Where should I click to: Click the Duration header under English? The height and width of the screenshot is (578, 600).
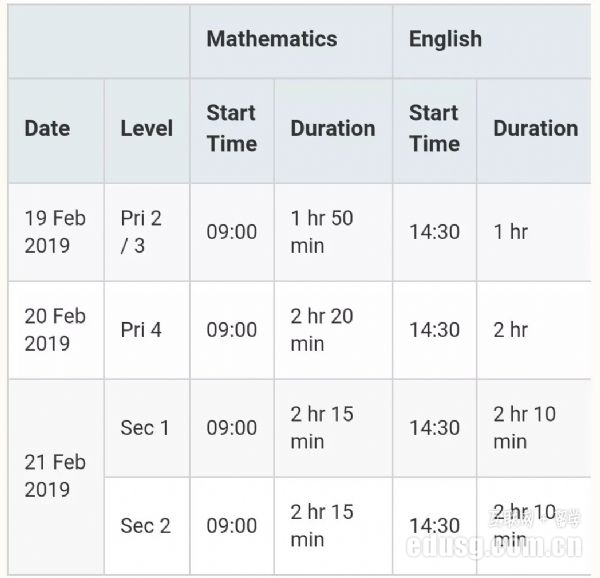pos(535,129)
